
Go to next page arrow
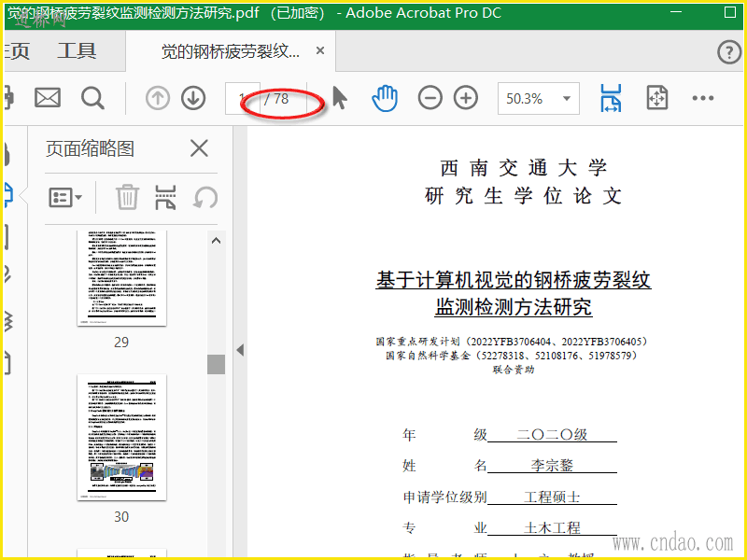click(193, 98)
